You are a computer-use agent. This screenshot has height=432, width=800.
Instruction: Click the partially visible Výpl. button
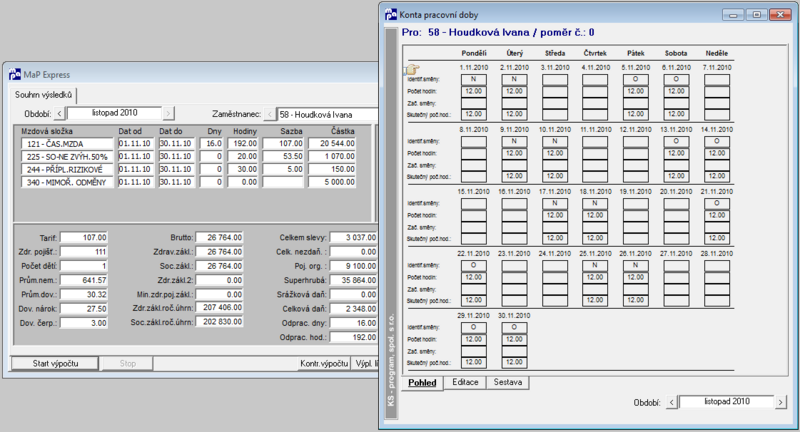click(365, 363)
